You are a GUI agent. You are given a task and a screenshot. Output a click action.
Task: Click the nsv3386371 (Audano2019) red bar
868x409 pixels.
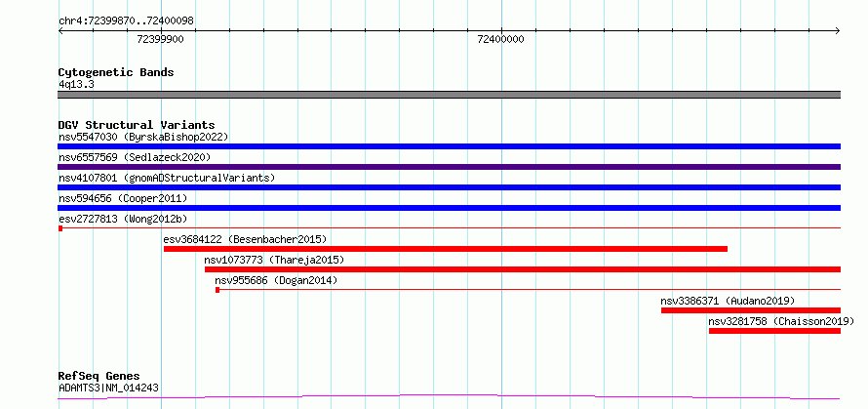tap(751, 310)
